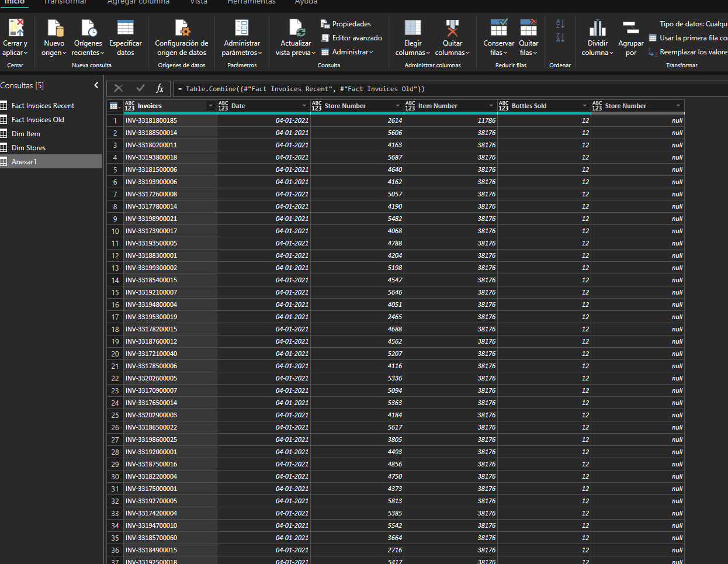Select the Dim Stores query
728x564 pixels.
pos(29,148)
